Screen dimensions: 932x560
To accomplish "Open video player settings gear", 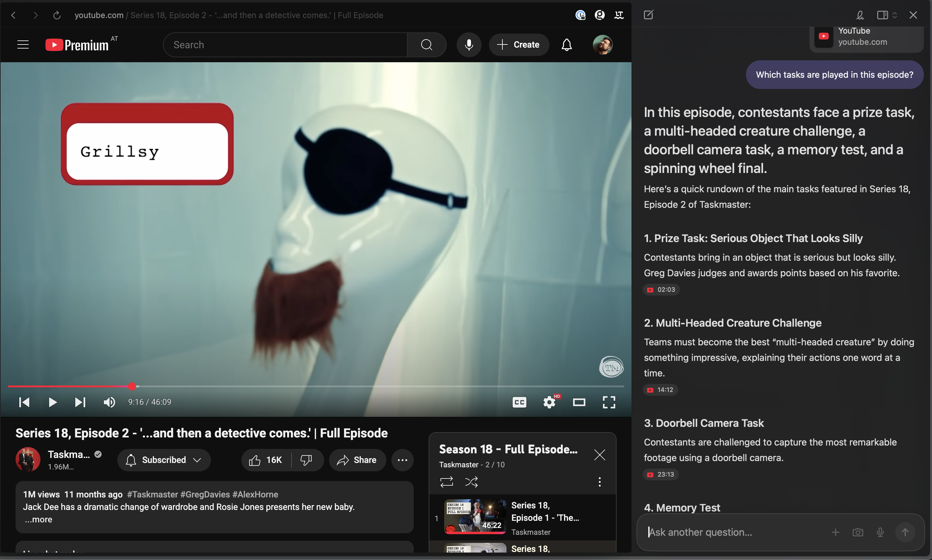I will pos(549,402).
